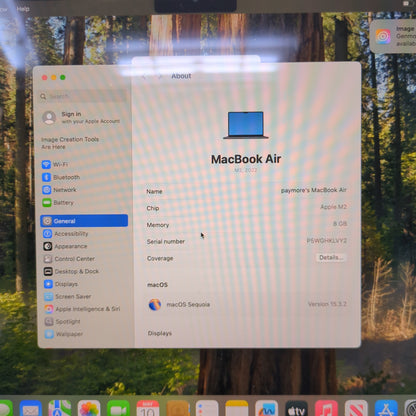Sign in with your Apple Account
416x416 pixels.
(81, 117)
